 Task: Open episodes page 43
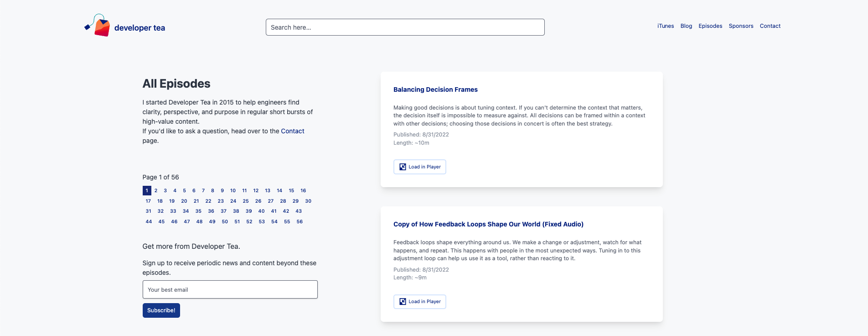(299, 211)
